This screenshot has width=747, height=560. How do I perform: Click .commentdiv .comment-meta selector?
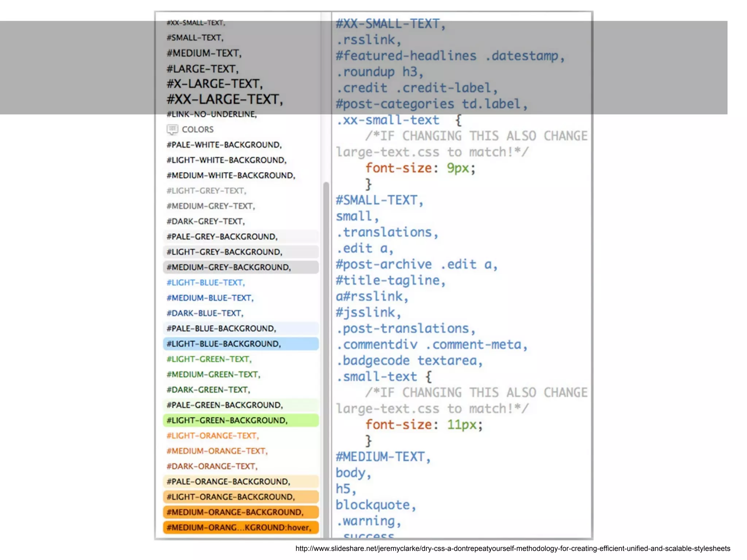[x=431, y=345]
